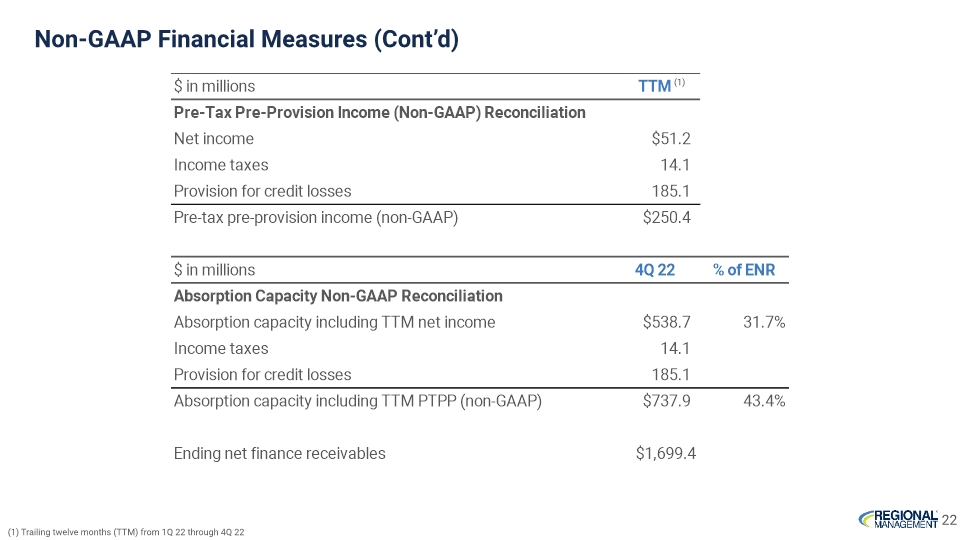Select the % of ENR column header
The image size is (960, 540).
click(x=744, y=270)
